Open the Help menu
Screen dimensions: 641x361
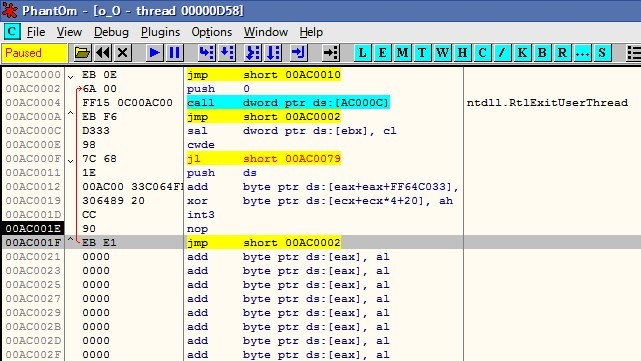point(311,32)
